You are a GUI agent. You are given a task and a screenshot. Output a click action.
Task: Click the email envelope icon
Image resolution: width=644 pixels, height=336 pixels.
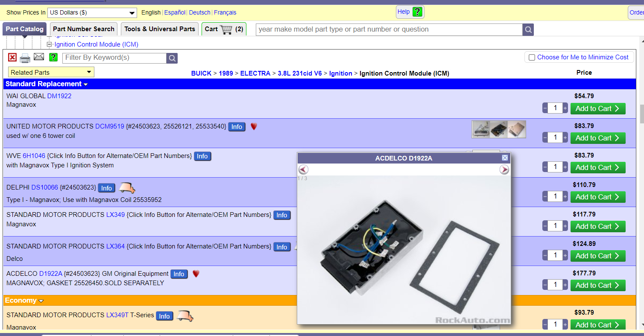(x=39, y=57)
